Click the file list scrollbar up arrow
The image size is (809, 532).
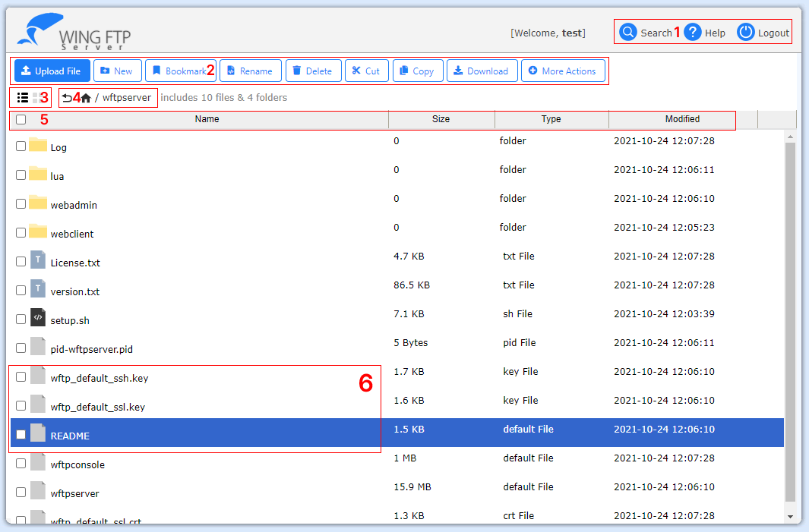(x=790, y=137)
